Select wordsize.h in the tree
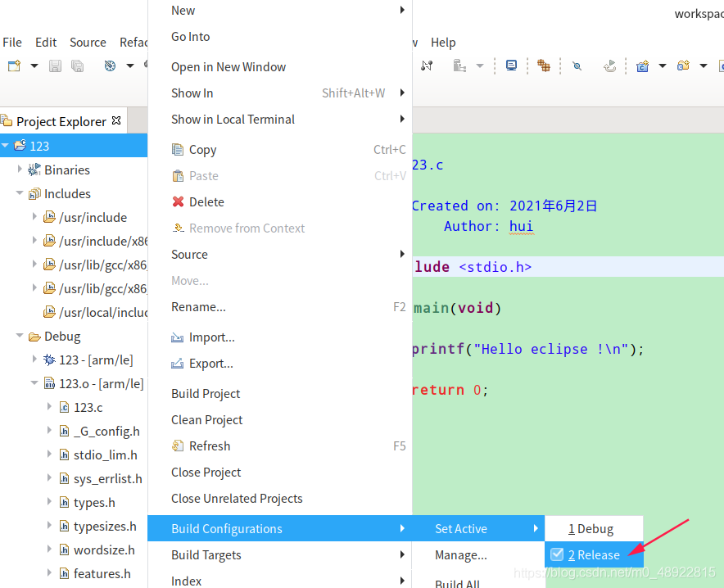This screenshot has width=724, height=588. [x=104, y=550]
